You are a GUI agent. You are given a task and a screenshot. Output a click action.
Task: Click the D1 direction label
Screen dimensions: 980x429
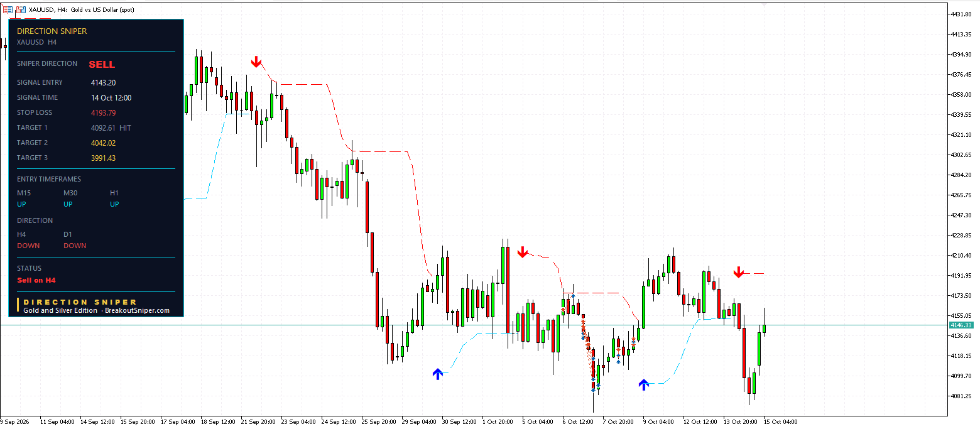[68, 234]
